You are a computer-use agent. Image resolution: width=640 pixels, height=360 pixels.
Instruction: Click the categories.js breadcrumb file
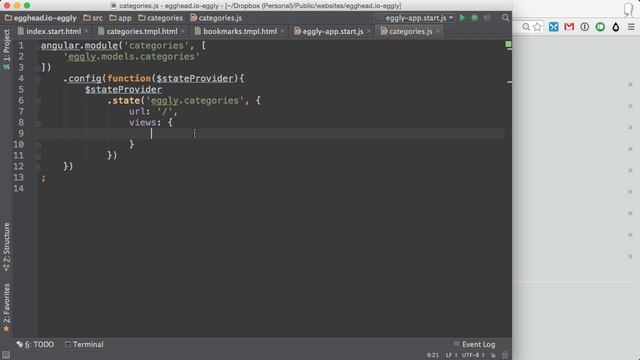click(216, 18)
